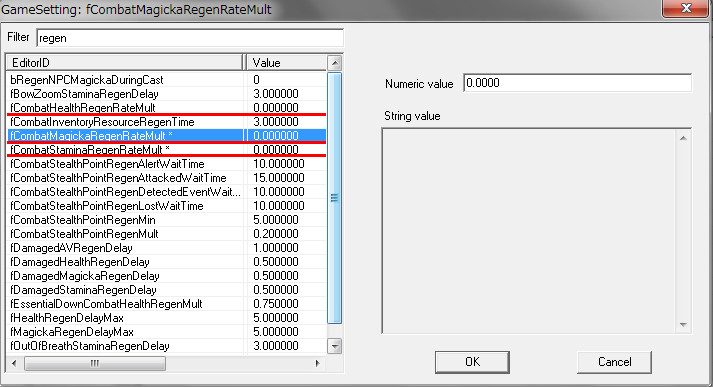
Task: Select highlighted fCombatMagickaRegenRateMult row
Action: (x=166, y=136)
